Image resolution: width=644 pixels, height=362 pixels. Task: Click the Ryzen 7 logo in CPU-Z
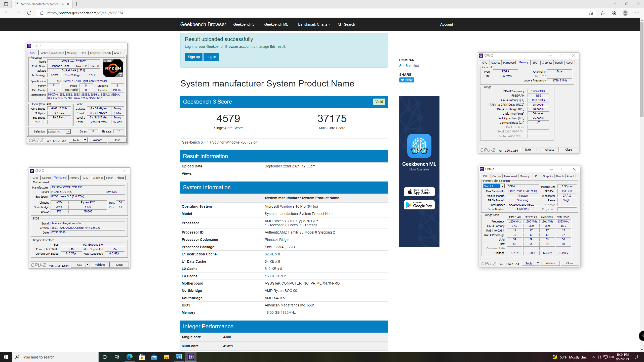pos(113,68)
